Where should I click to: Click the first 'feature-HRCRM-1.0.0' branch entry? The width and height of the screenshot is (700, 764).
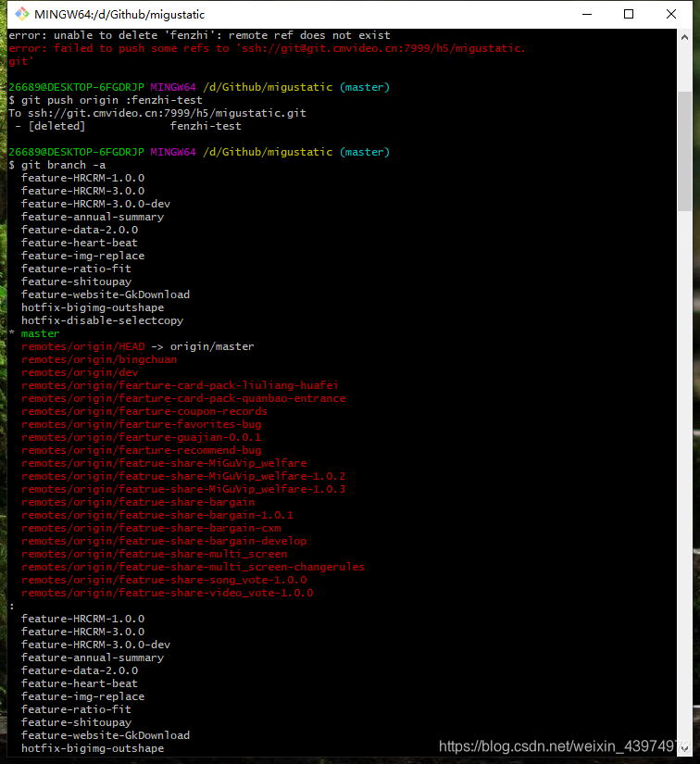click(82, 178)
